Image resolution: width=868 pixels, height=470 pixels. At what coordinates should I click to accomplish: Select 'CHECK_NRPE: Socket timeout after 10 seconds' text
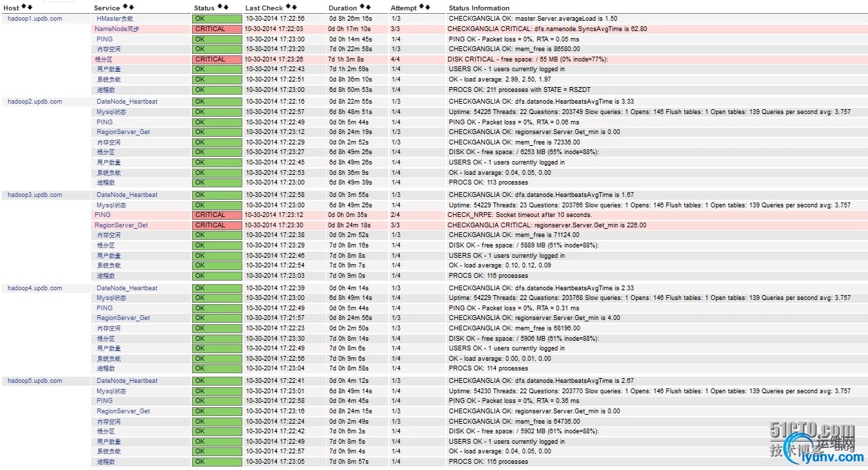520,215
